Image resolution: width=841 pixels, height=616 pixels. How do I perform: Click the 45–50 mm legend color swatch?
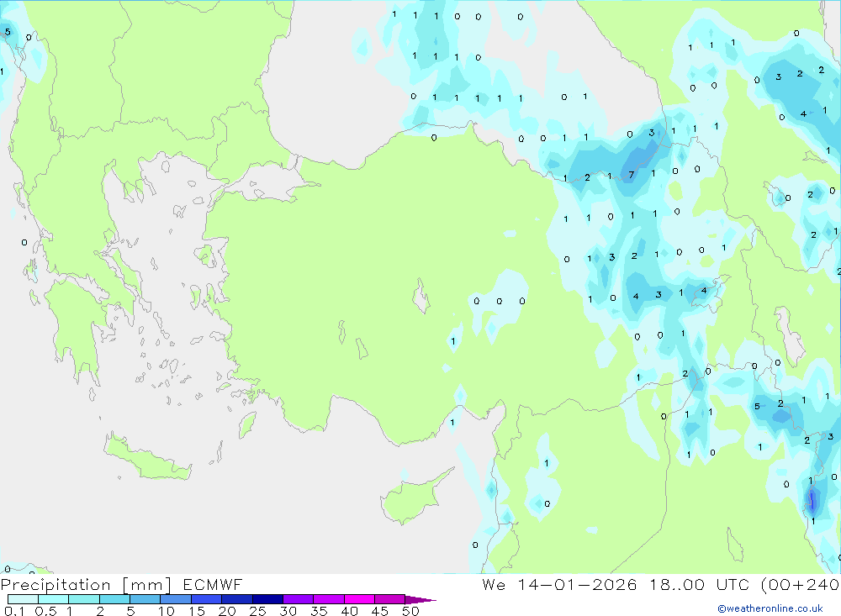pos(390,599)
